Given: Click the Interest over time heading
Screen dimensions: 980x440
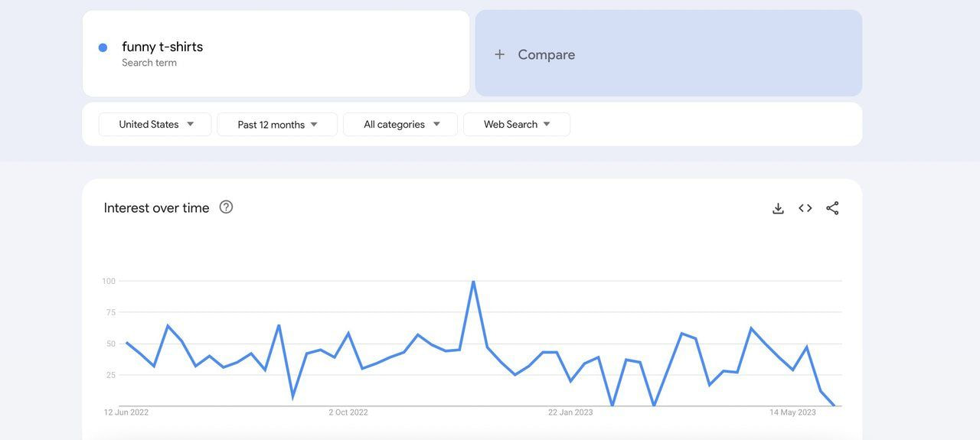Looking at the screenshot, I should [156, 207].
